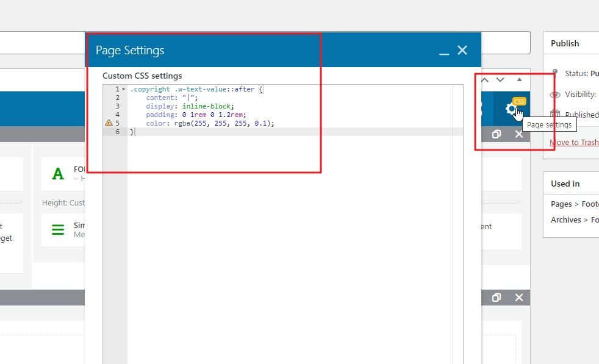
Task: Delete the upper row with the X icon
Action: point(518,134)
